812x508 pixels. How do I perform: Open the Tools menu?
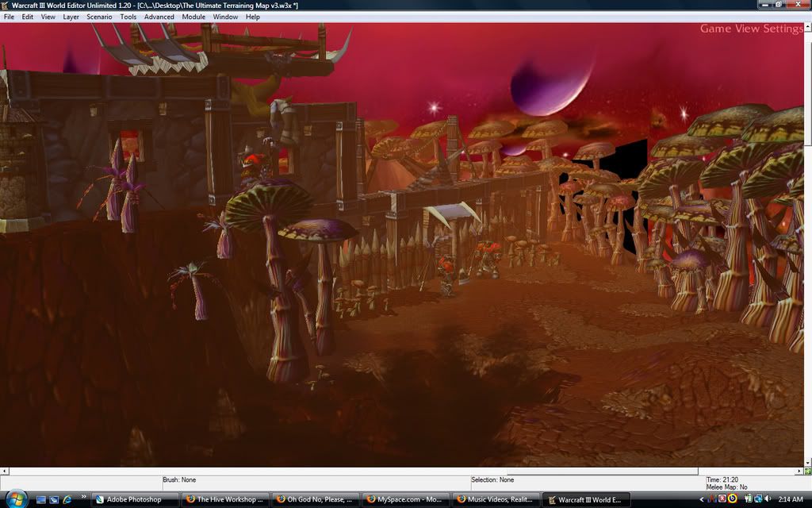[x=128, y=17]
